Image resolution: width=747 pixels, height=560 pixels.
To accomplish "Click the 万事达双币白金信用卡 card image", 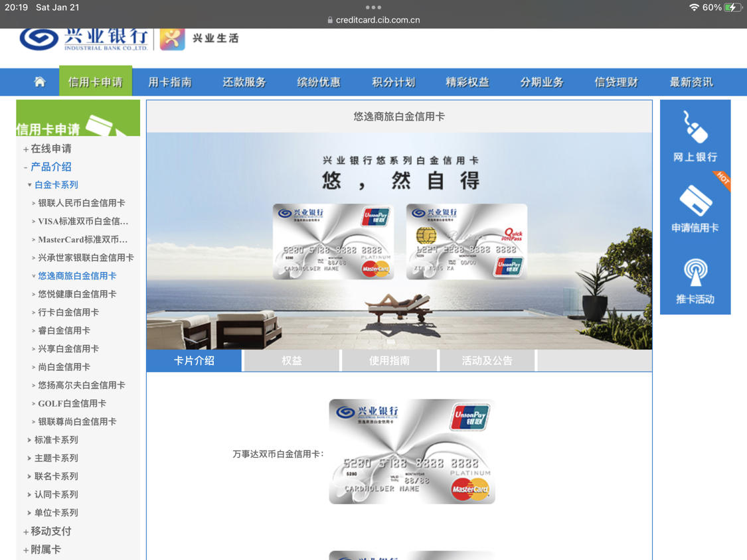I will coord(412,451).
